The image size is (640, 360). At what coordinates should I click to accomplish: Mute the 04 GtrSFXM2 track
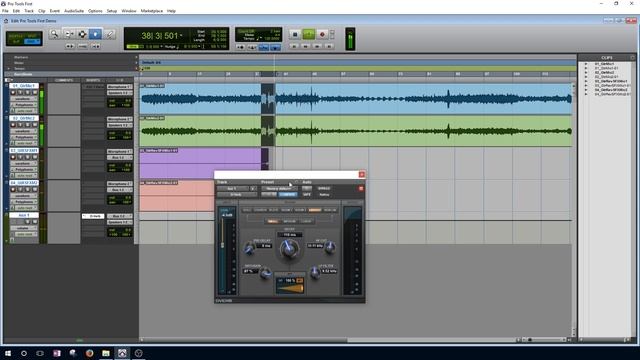click(35, 189)
